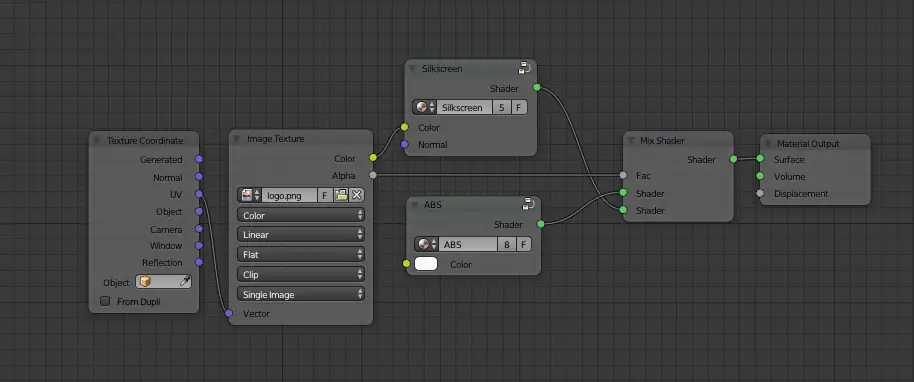Collapse the Texture Coordinate node
Viewport: 914px width, 382px height.
[97, 141]
